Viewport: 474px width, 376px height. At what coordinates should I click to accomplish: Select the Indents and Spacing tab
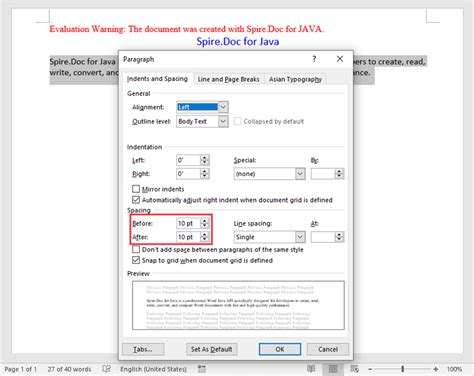coord(157,79)
